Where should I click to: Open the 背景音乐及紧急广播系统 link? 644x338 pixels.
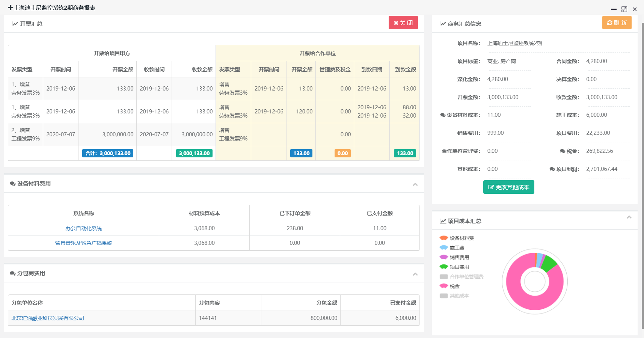(x=83, y=243)
